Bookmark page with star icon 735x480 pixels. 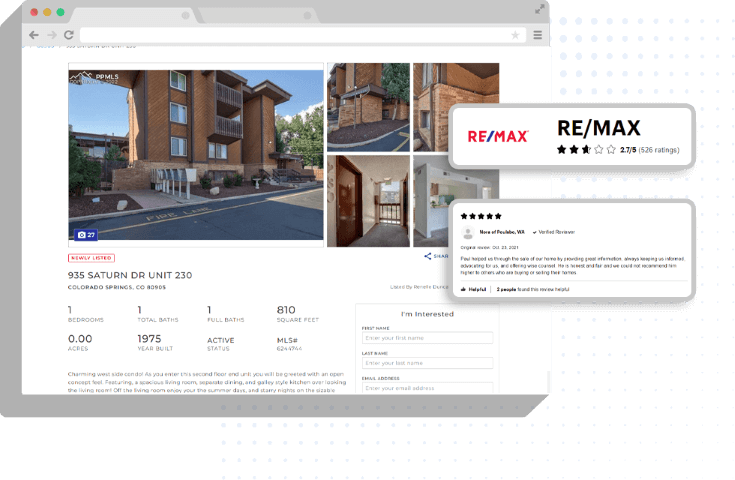point(515,35)
